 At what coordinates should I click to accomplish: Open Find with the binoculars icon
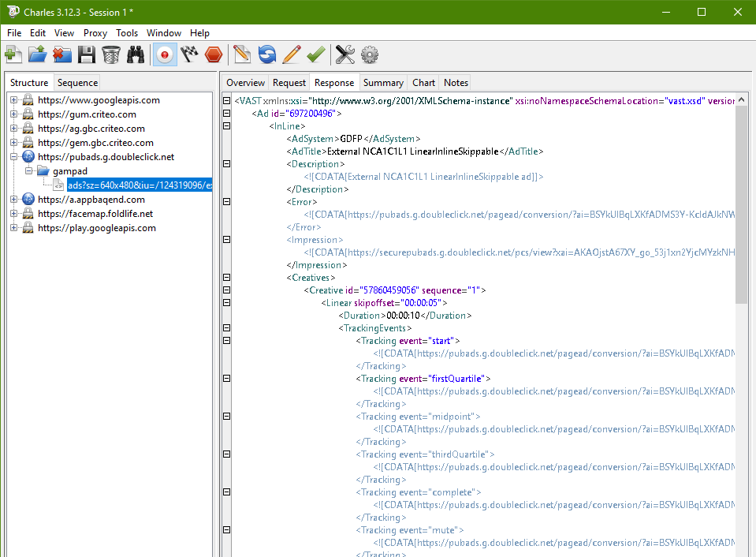pos(136,54)
